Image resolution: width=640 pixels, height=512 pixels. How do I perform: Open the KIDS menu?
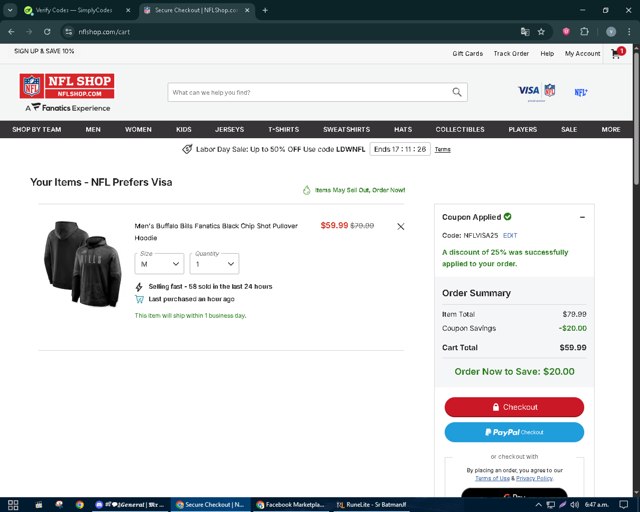(x=184, y=129)
